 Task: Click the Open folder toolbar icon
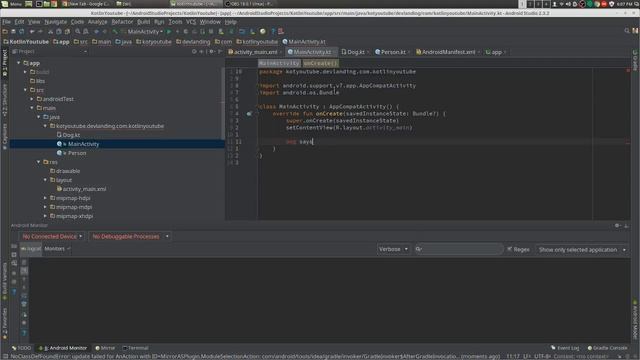[5, 31]
